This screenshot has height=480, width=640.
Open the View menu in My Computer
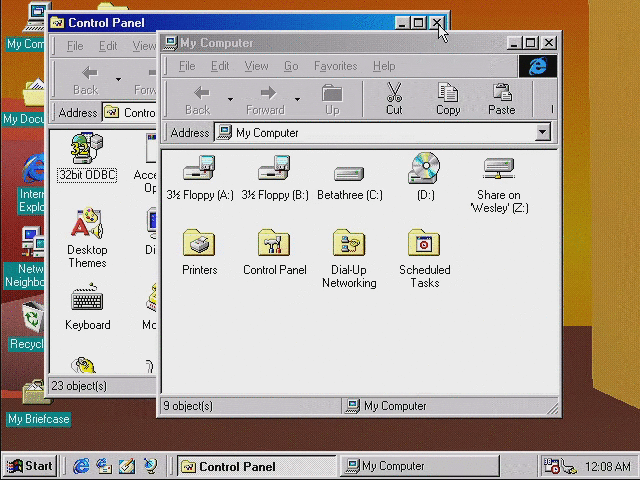click(x=256, y=66)
